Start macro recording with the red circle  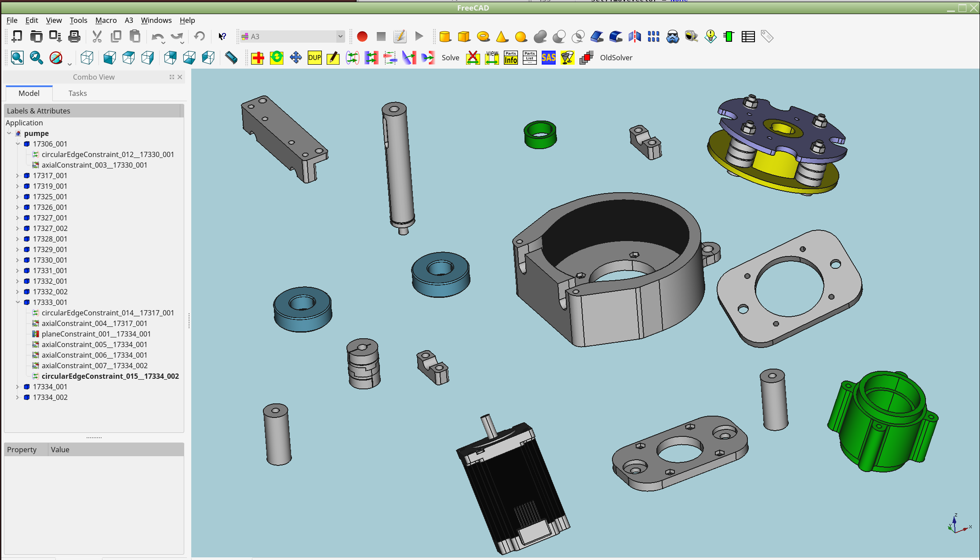tap(362, 37)
